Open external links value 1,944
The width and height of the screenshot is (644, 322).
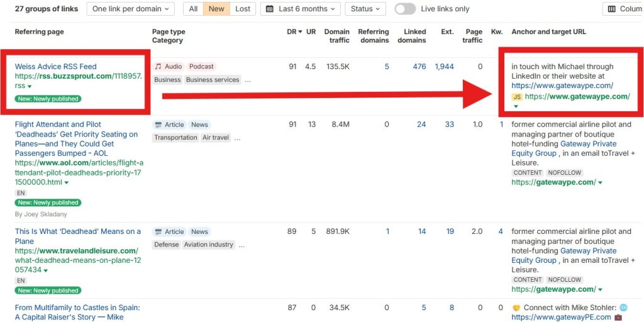[x=445, y=67]
